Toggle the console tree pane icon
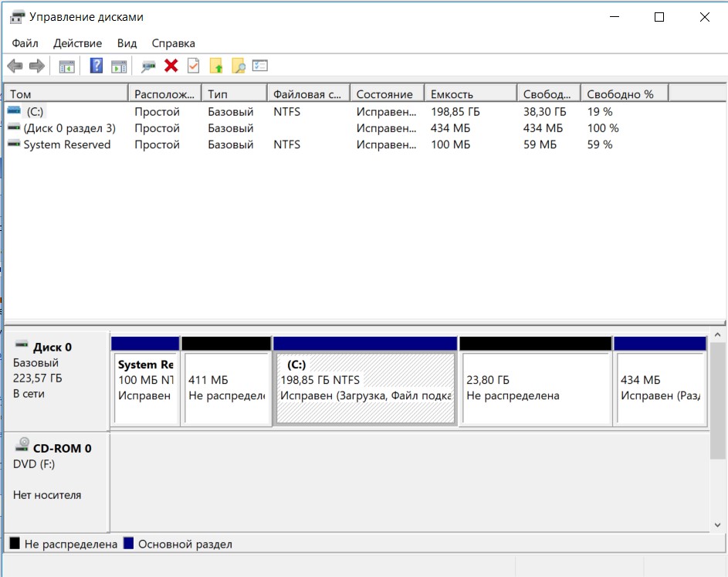Image resolution: width=728 pixels, height=577 pixels. click(66, 66)
